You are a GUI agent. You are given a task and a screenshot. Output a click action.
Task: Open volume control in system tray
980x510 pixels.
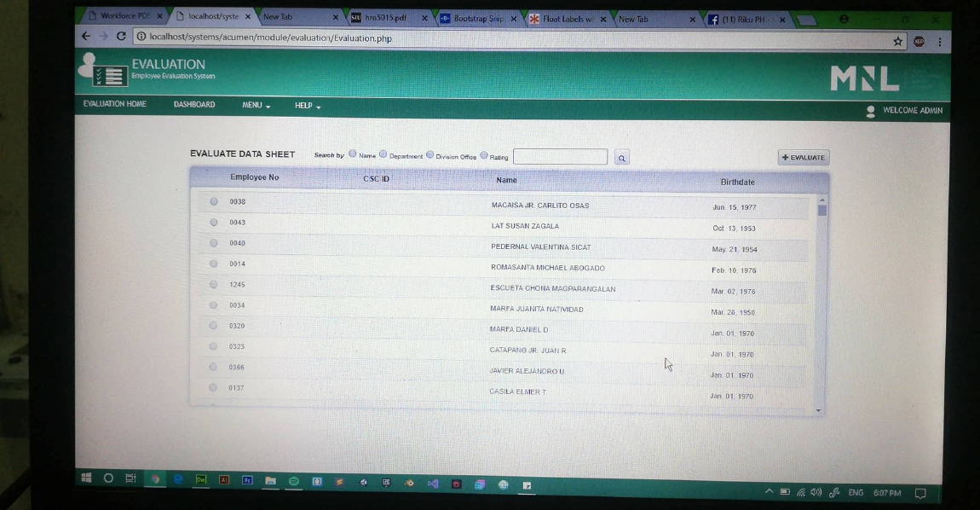click(x=816, y=492)
